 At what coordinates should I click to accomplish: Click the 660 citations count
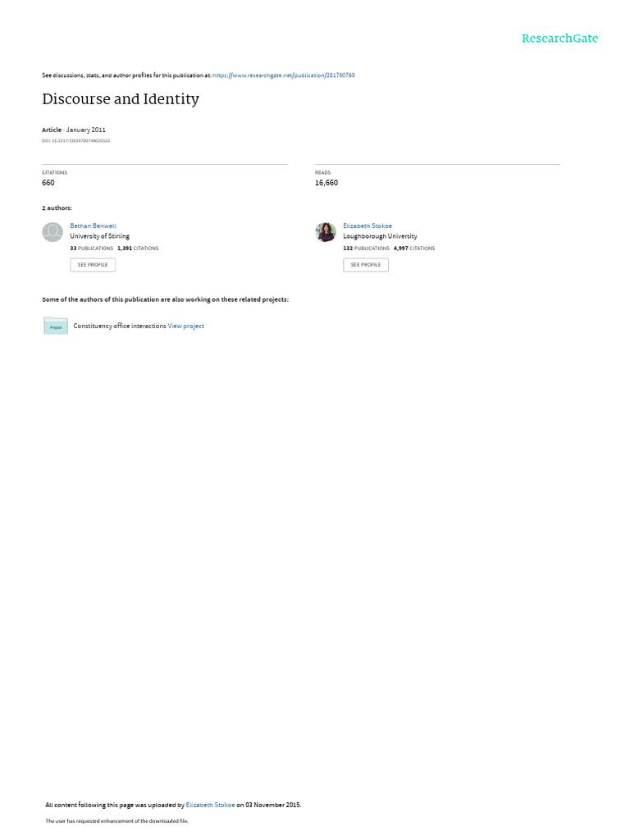point(48,183)
